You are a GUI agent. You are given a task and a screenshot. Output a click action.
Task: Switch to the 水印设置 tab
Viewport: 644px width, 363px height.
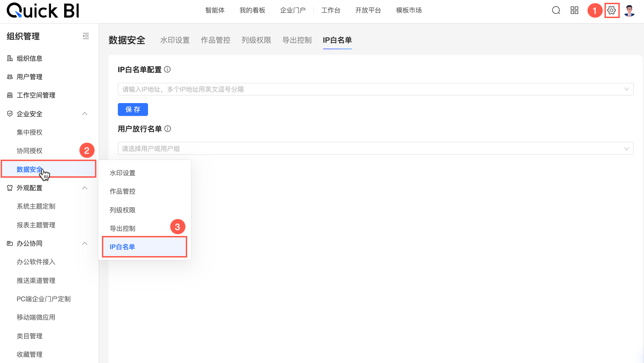click(175, 40)
